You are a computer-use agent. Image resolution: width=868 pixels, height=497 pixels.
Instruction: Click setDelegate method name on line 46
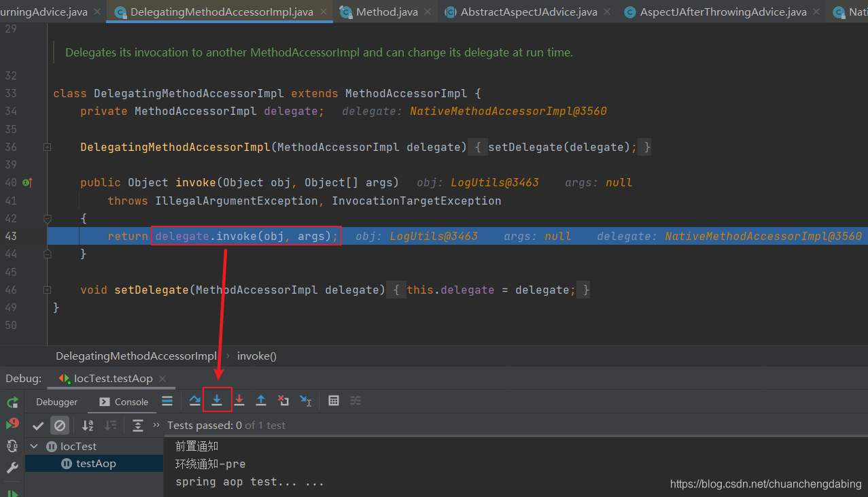[152, 290]
